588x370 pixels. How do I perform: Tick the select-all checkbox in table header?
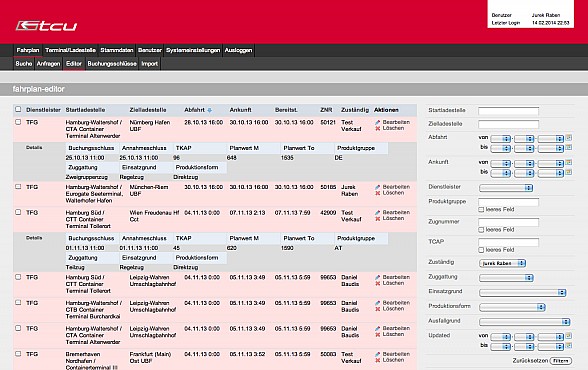(18, 109)
